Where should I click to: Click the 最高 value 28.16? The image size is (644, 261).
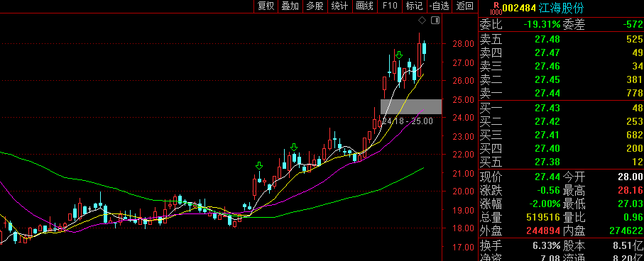(631, 190)
